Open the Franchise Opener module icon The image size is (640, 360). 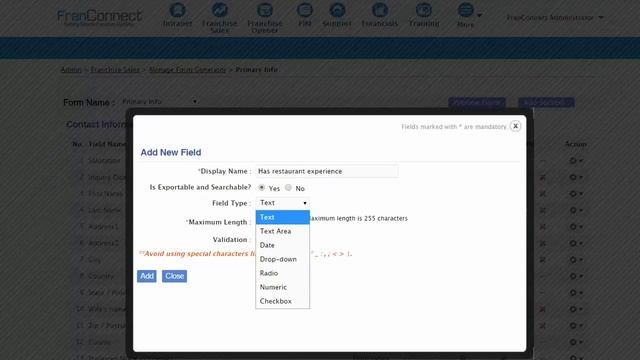click(265, 10)
